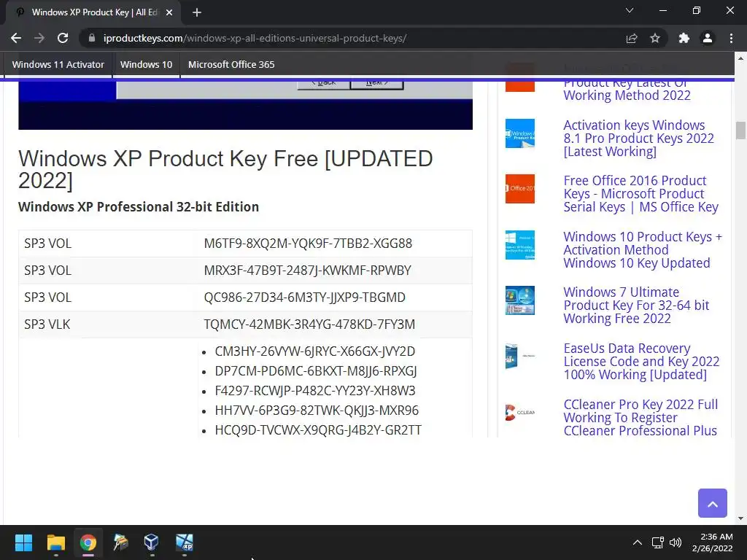Open Windows 10 Product Keys link
Screen dimensions: 747x560
pyautogui.click(x=643, y=249)
